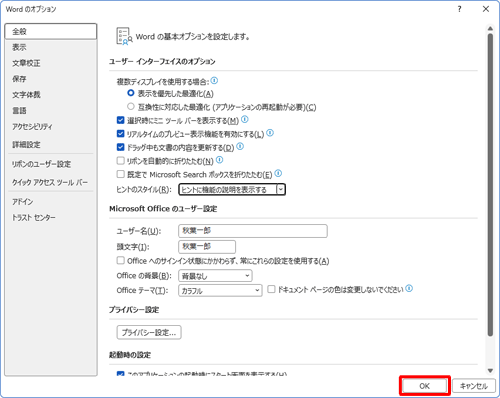The width and height of the screenshot is (500, 398).
Task: Open クイック アクセス ツール バー category
Action: point(51,182)
